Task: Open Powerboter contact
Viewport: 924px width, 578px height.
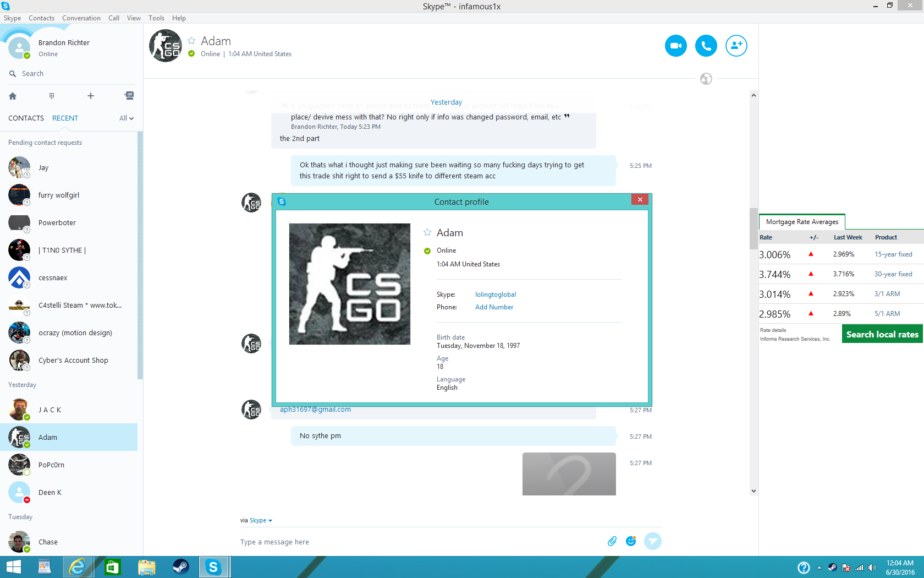Action: (x=69, y=223)
